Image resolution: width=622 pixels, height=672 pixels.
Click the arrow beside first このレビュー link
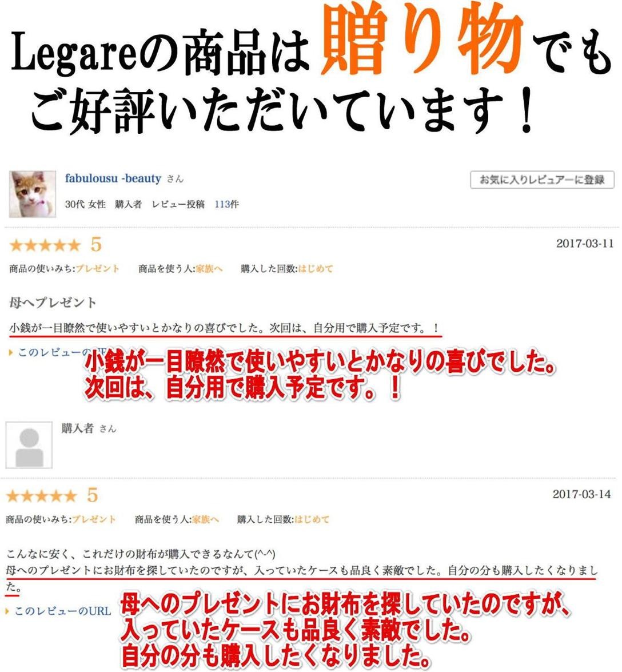(x=11, y=353)
